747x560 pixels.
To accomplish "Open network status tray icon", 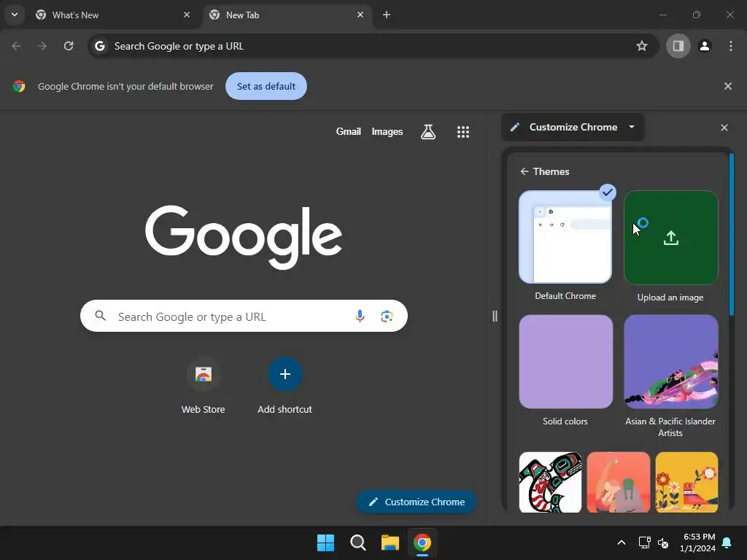I will click(x=645, y=542).
